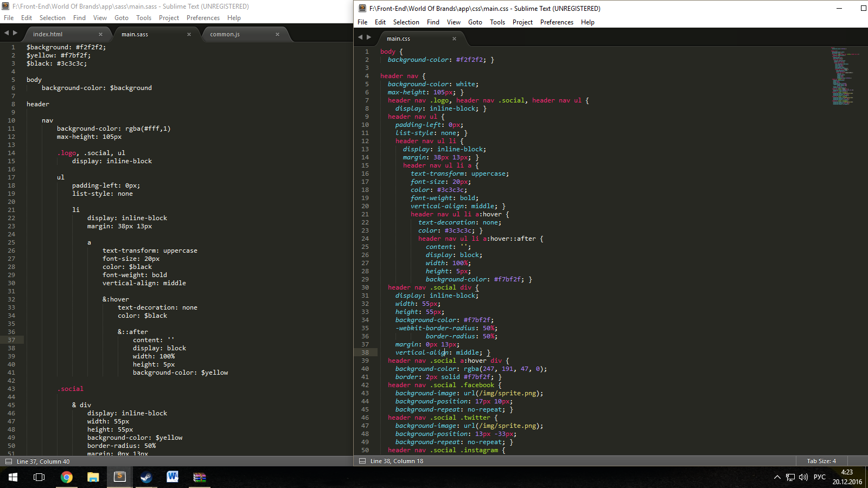The image size is (868, 488).
Task: Show hidden system tray icons
Action: [777, 477]
